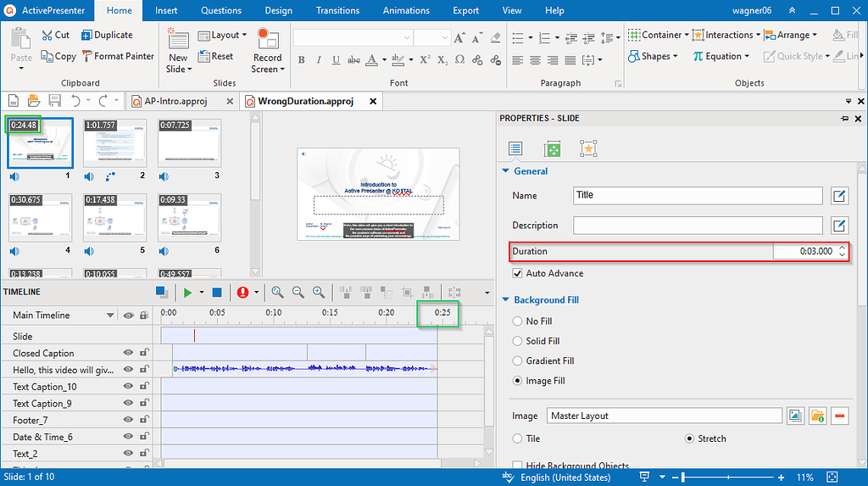Click the red record narration icon
The width and height of the screenshot is (868, 486).
coord(243,292)
